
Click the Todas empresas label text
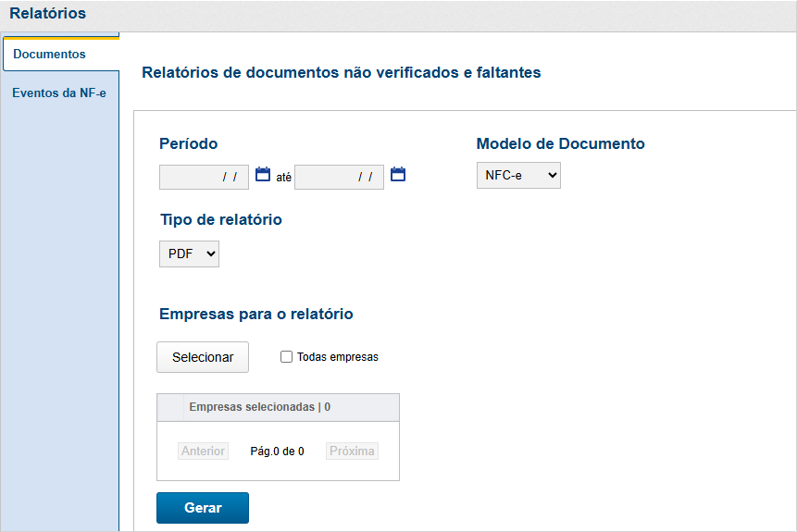coord(337,357)
